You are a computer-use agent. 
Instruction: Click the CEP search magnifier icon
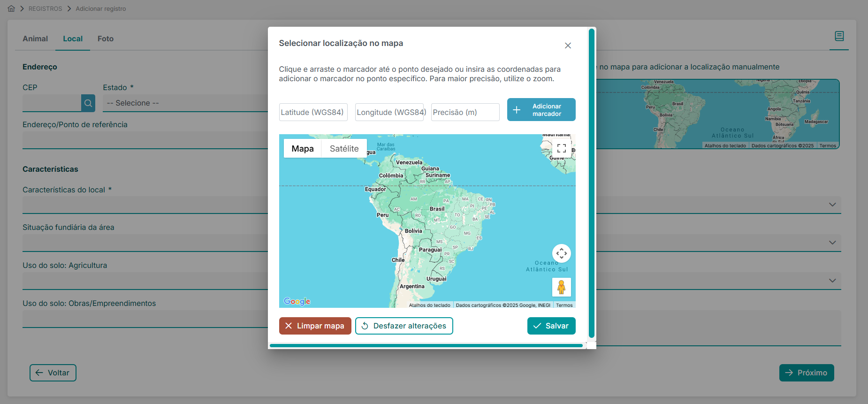(x=88, y=103)
